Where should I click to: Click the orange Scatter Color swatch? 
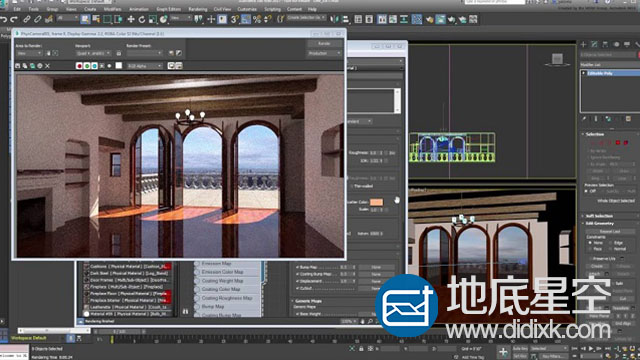pos(376,202)
